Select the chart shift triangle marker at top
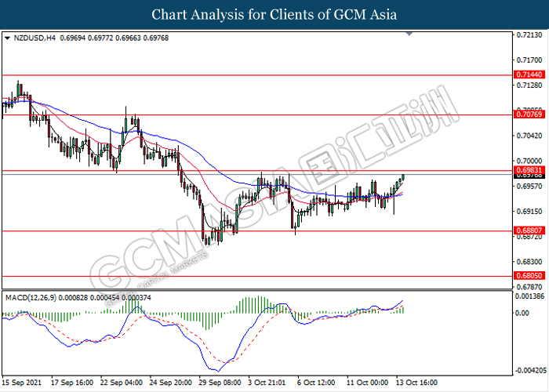Viewport: 549px width, 392px height. tap(409, 34)
